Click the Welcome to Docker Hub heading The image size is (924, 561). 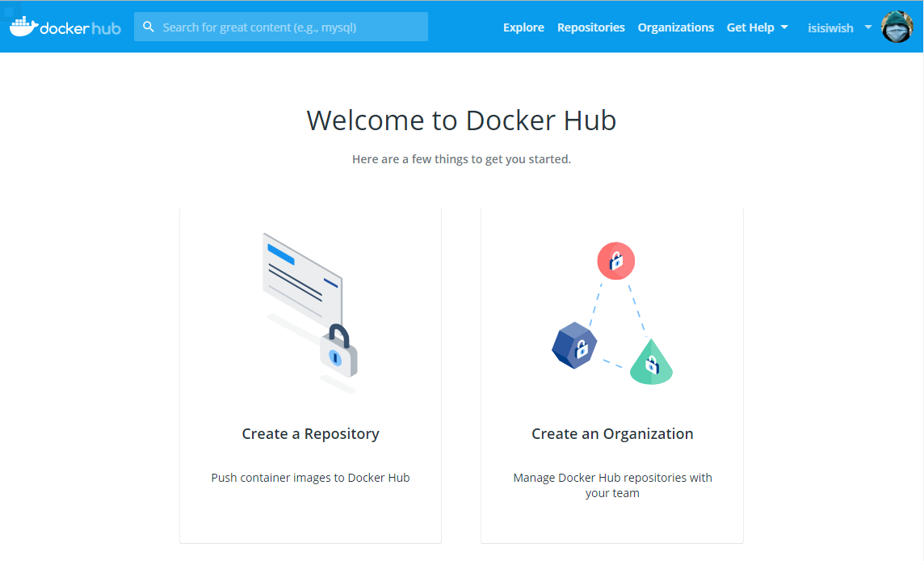[x=461, y=120]
